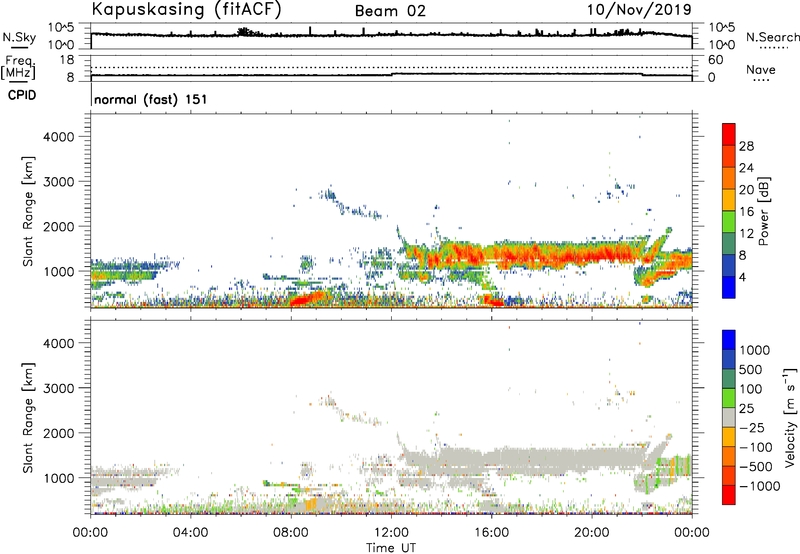Click the -25 label on the velocity colorbar
The height and width of the screenshot is (554, 800).
click(752, 427)
